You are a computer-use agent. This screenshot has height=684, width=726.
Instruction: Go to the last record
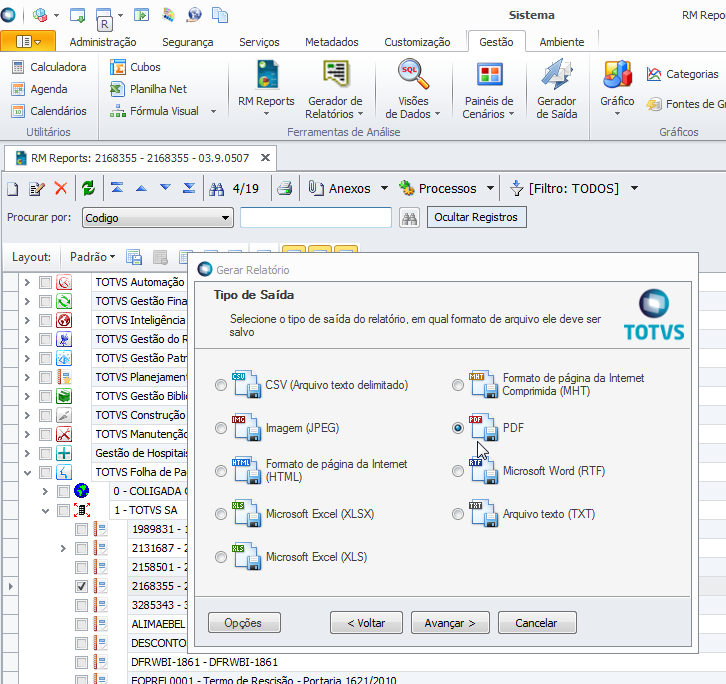click(x=189, y=188)
